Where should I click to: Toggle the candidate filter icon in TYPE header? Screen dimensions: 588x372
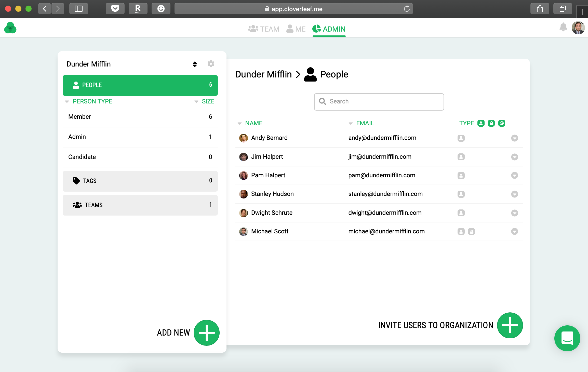point(502,123)
